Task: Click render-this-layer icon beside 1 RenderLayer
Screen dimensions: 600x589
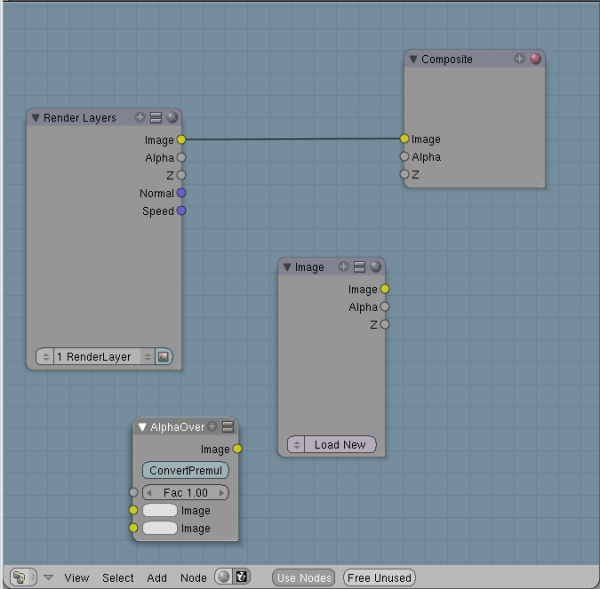Action: coord(163,357)
